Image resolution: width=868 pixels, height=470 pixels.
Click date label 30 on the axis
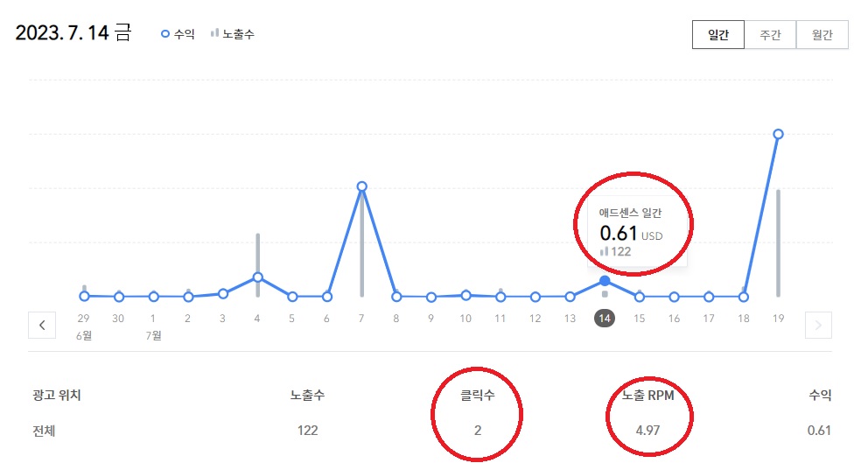point(118,319)
